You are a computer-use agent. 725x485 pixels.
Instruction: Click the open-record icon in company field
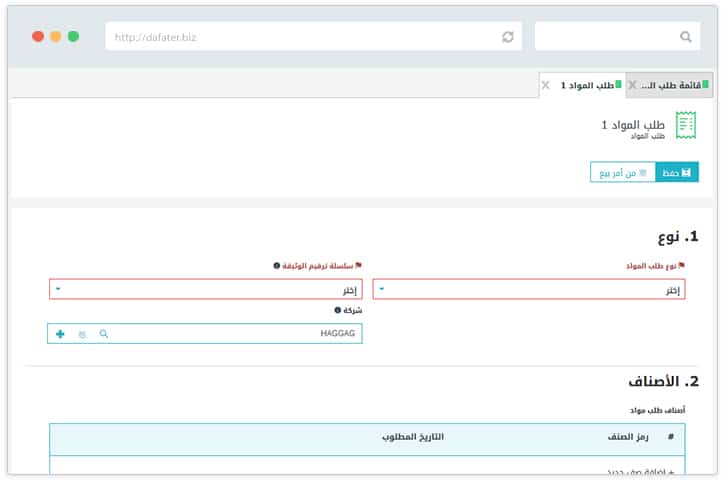pyautogui.click(x=82, y=334)
